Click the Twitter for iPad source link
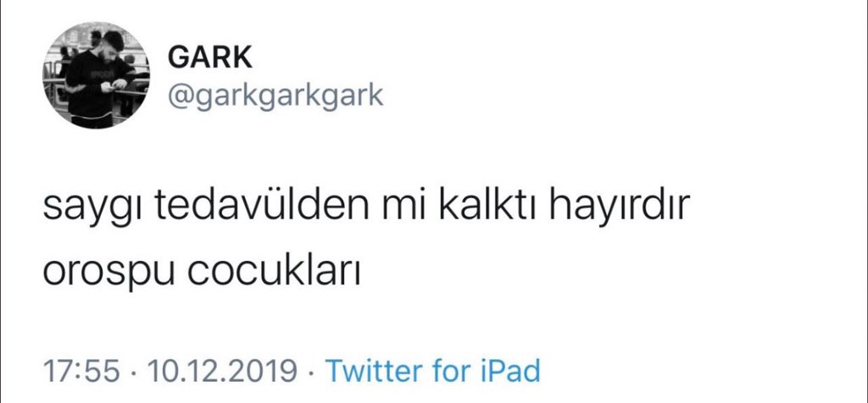The height and width of the screenshot is (403, 868). point(432,370)
